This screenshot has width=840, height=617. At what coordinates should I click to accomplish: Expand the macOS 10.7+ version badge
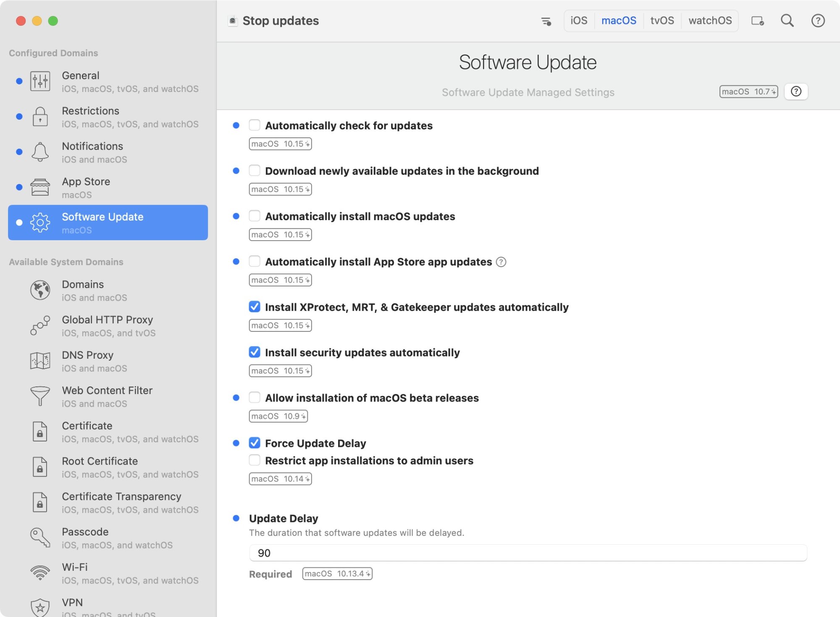click(x=748, y=92)
